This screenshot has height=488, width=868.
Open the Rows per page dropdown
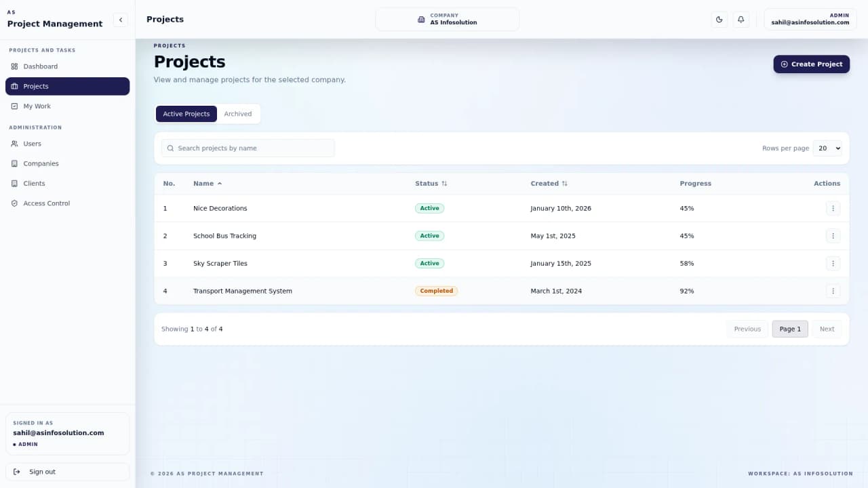click(827, 148)
